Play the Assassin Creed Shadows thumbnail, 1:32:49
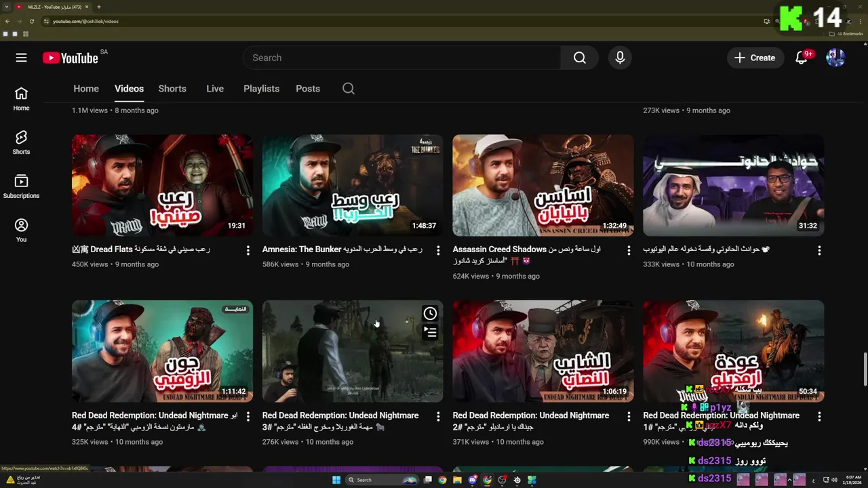Image resolution: width=868 pixels, height=488 pixels. click(x=543, y=185)
